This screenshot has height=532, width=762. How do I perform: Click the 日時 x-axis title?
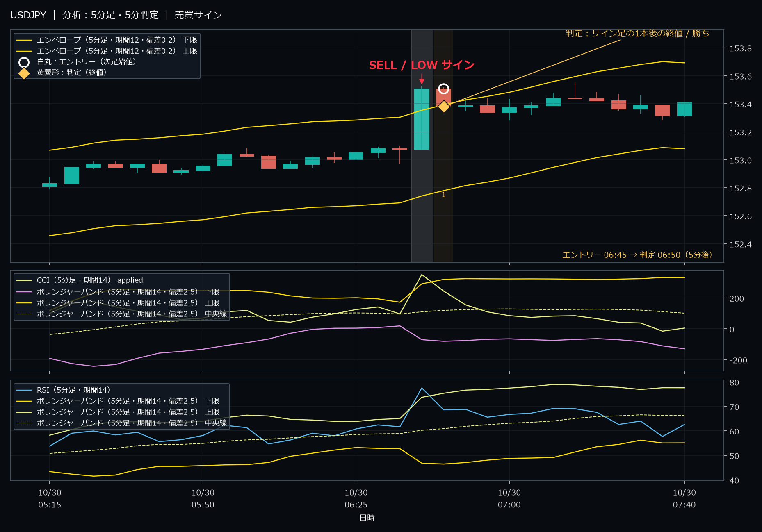coord(367,518)
